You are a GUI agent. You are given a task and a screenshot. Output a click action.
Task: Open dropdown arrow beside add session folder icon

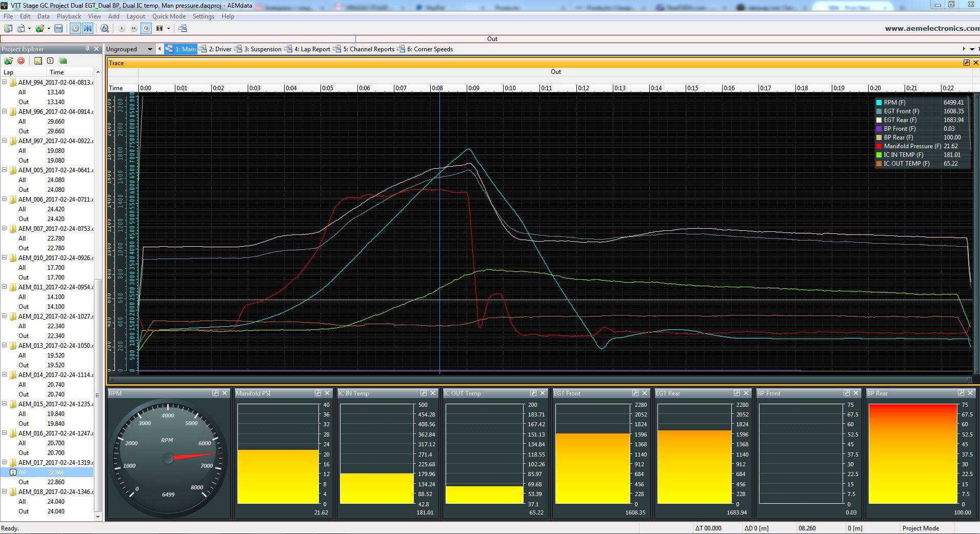[x=49, y=29]
